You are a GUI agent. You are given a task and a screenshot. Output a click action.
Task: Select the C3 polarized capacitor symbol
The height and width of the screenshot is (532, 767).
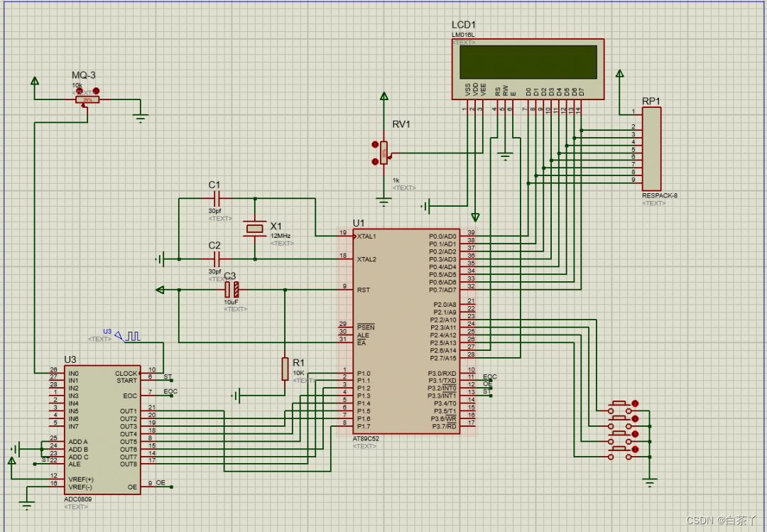click(232, 290)
